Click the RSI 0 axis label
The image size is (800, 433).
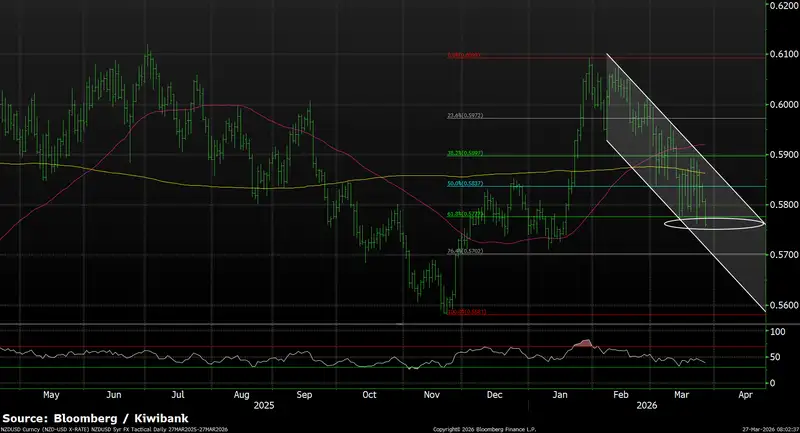pyautogui.click(x=773, y=383)
